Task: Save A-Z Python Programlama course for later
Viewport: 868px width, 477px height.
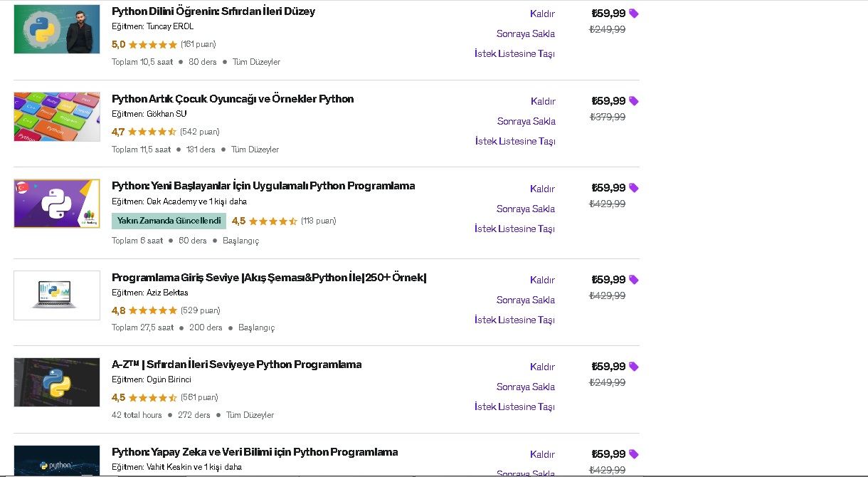Action: click(526, 387)
